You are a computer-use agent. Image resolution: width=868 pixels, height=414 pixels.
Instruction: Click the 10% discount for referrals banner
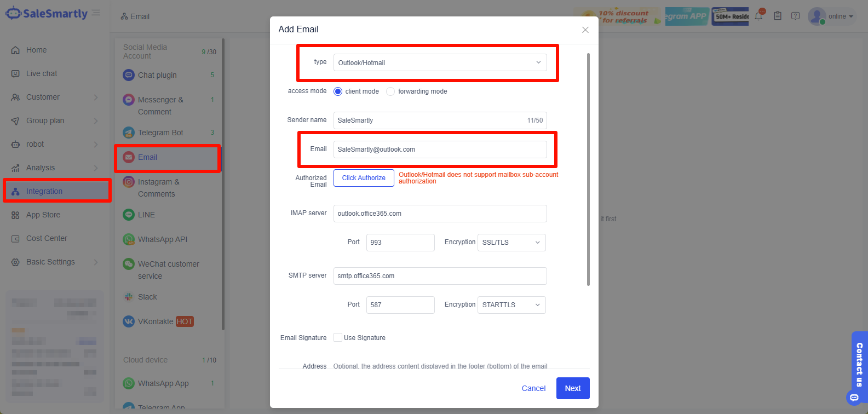click(x=618, y=16)
